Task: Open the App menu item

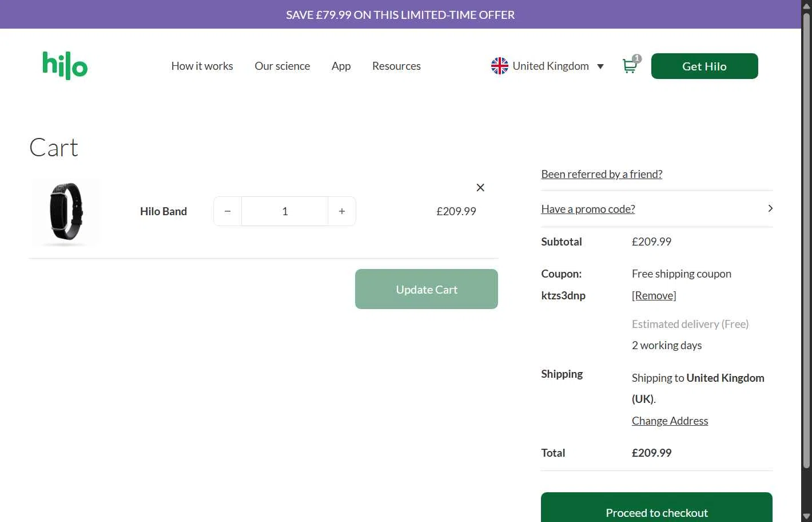Action: (x=341, y=66)
